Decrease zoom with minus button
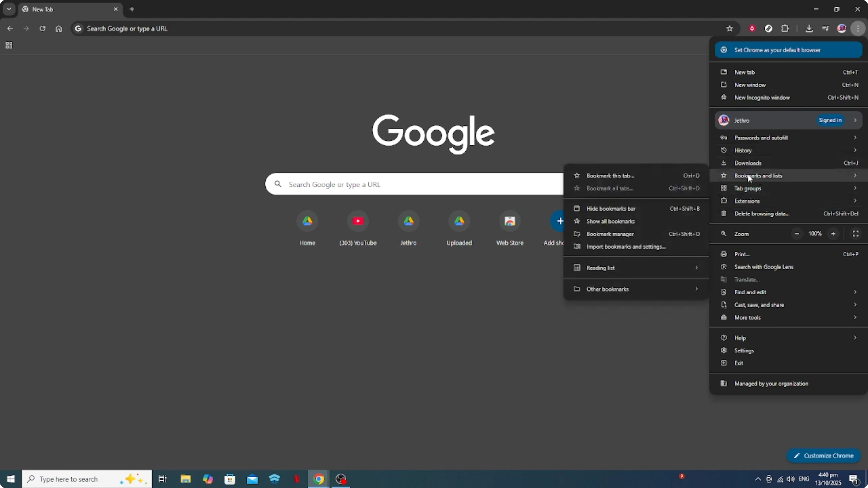Image resolution: width=868 pixels, height=488 pixels. click(797, 233)
